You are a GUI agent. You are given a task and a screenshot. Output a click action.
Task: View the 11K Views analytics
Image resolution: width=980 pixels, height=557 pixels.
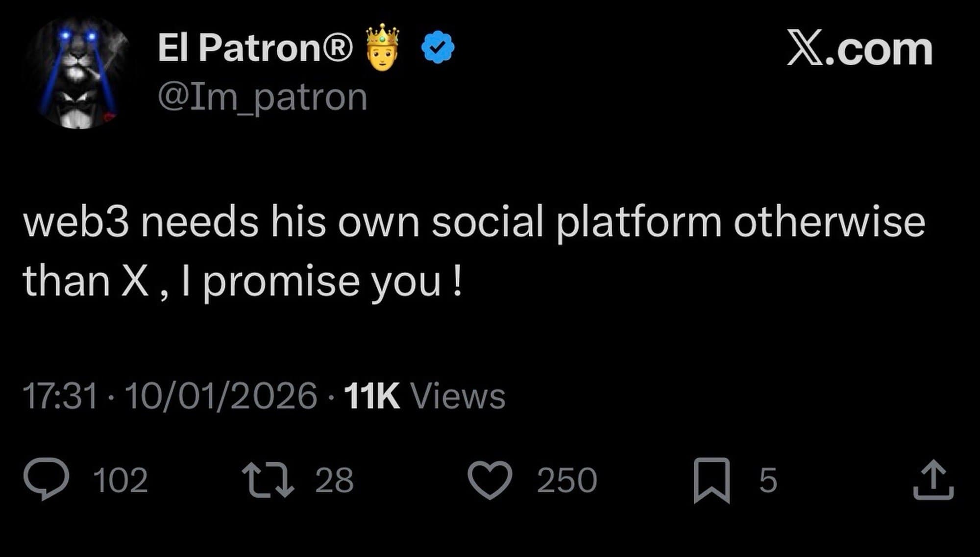pyautogui.click(x=424, y=396)
